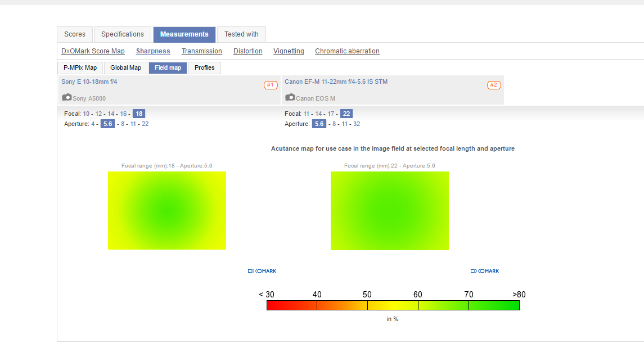Click the DXOMARK logo under Canon map
Screen dimensions: 644x357
coord(485,271)
